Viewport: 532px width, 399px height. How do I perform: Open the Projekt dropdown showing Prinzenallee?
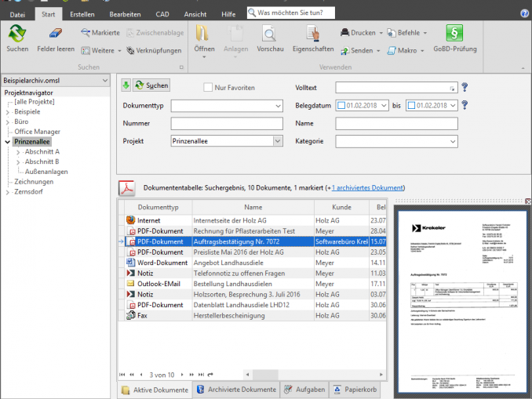(278, 141)
